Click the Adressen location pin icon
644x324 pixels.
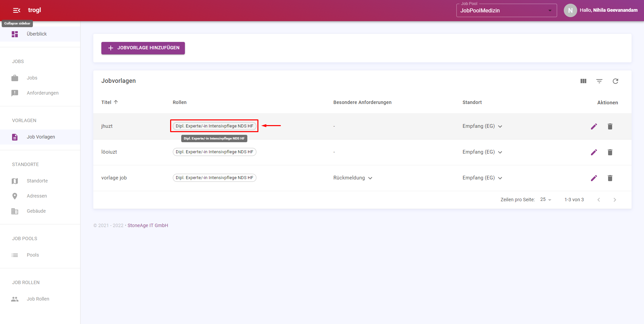tap(15, 196)
